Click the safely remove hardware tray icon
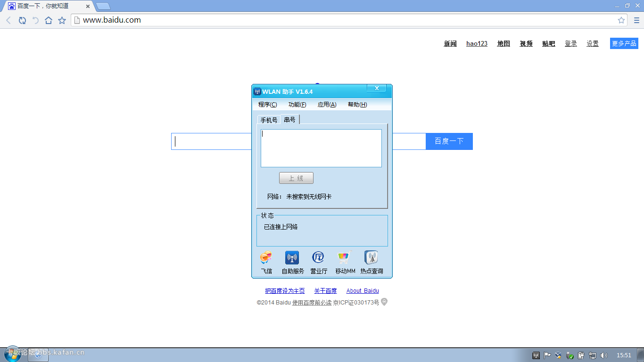 click(x=570, y=355)
